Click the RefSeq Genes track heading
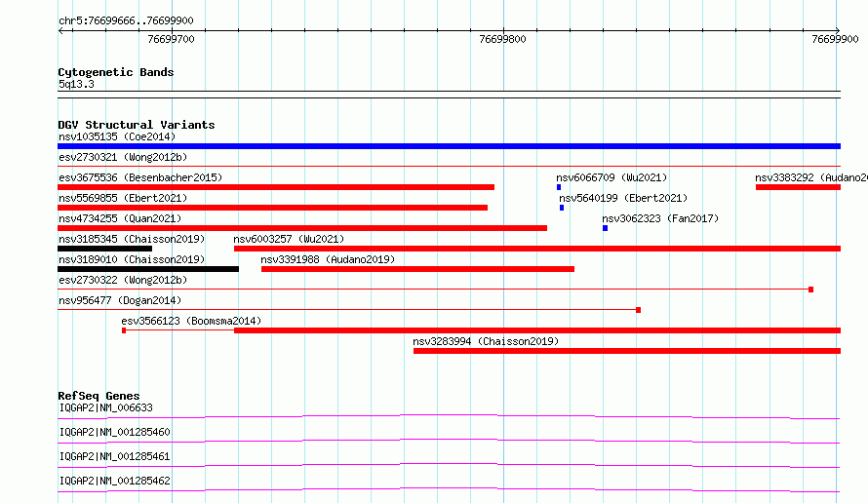 [x=99, y=396]
